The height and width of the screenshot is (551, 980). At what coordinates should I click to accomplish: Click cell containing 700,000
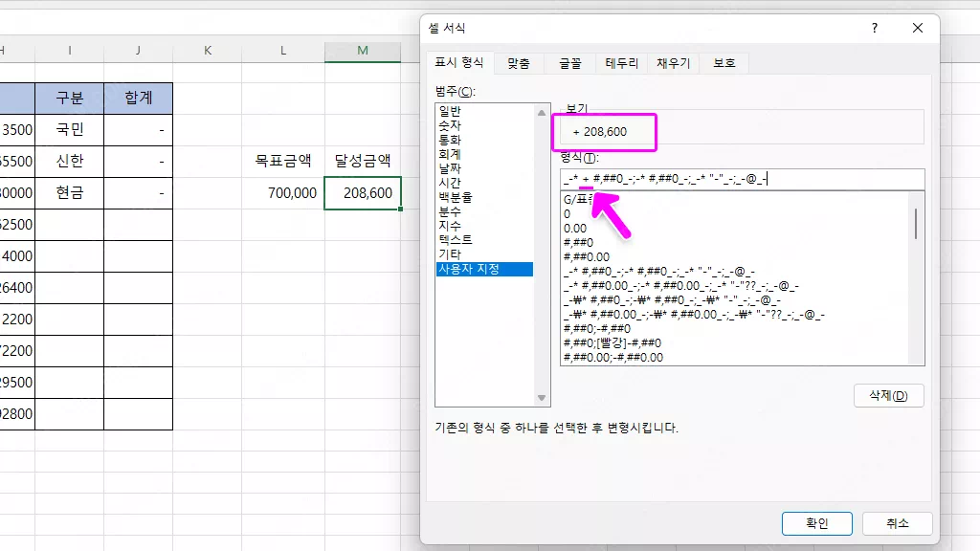click(x=283, y=193)
